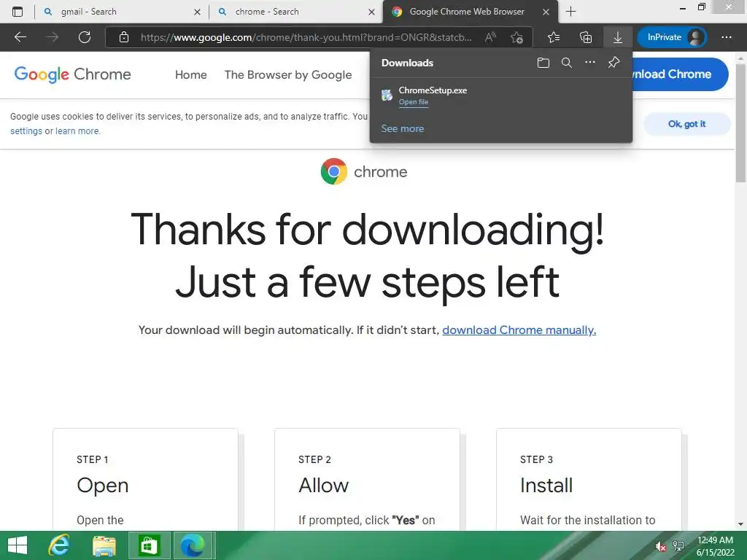Click the network tray icon
747x560 pixels.
[678, 546]
